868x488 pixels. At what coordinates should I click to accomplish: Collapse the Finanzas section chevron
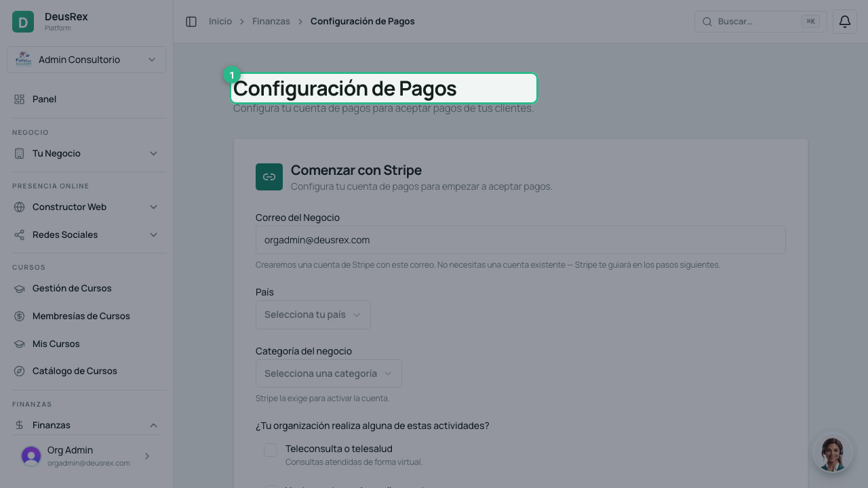point(153,425)
